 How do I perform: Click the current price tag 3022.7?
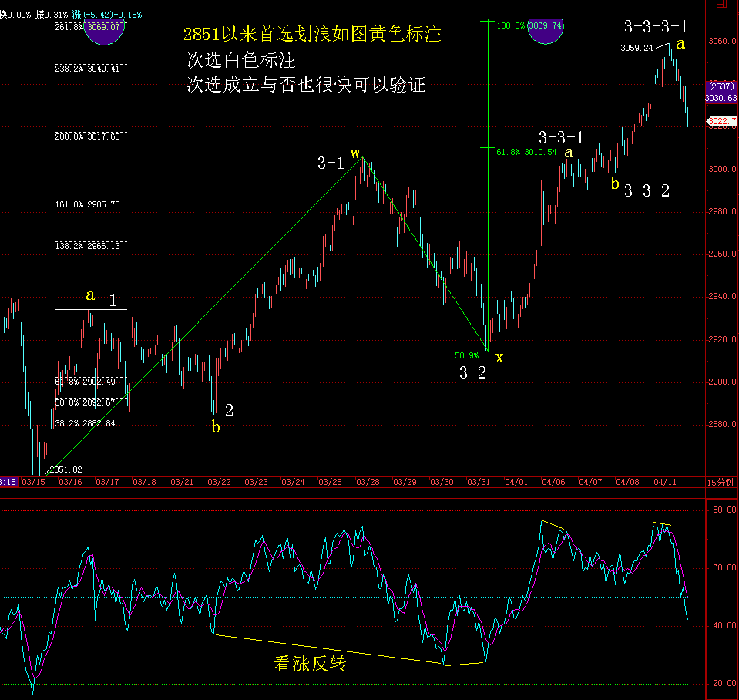tap(722, 121)
